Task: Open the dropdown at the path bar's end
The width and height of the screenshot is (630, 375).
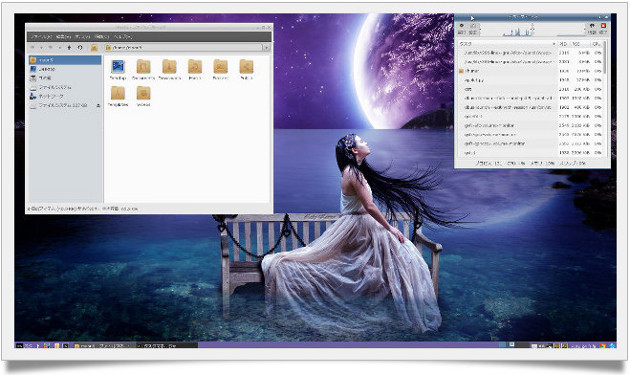Action: pyautogui.click(x=266, y=47)
